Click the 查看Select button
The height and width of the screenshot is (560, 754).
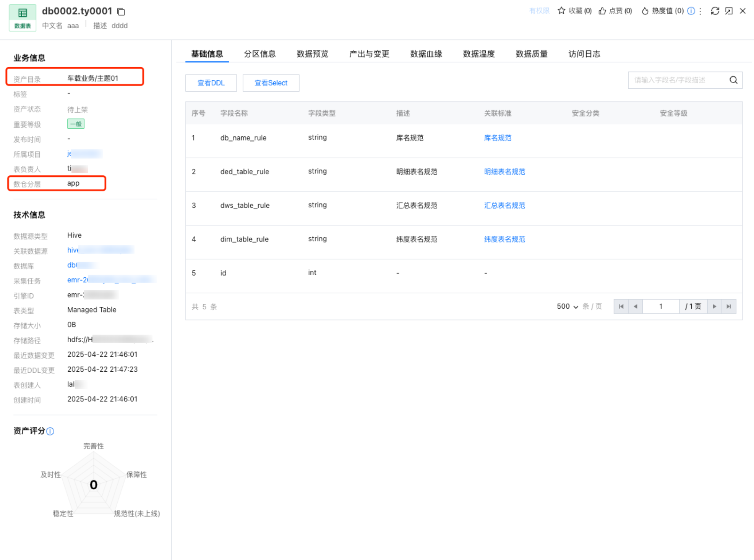[x=271, y=83]
